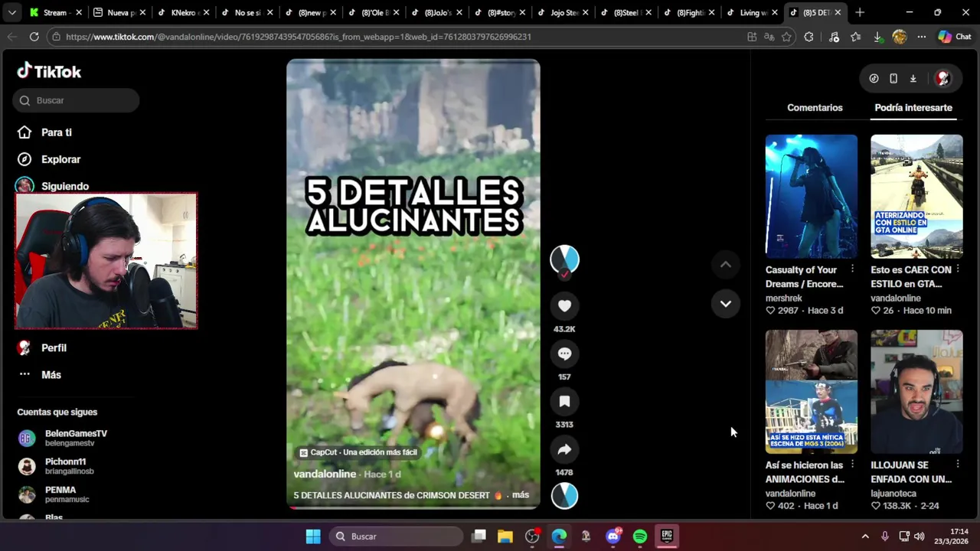This screenshot has height=551, width=980.
Task: Open Casualty of Your Dreams video thumbnail
Action: [812, 197]
